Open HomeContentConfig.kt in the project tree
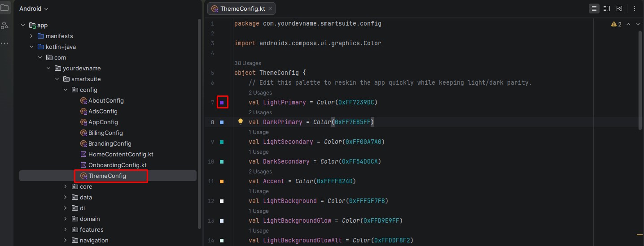 (121, 155)
